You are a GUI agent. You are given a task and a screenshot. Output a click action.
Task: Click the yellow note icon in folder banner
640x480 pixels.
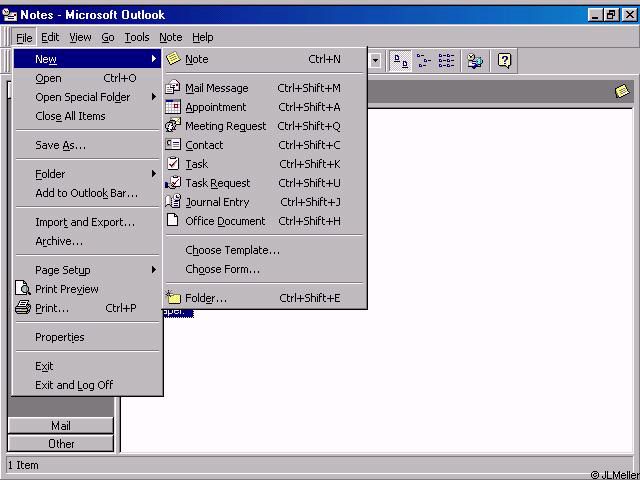coord(622,91)
